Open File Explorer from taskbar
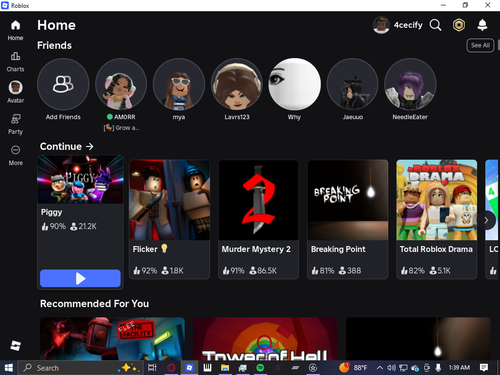 coord(225,368)
